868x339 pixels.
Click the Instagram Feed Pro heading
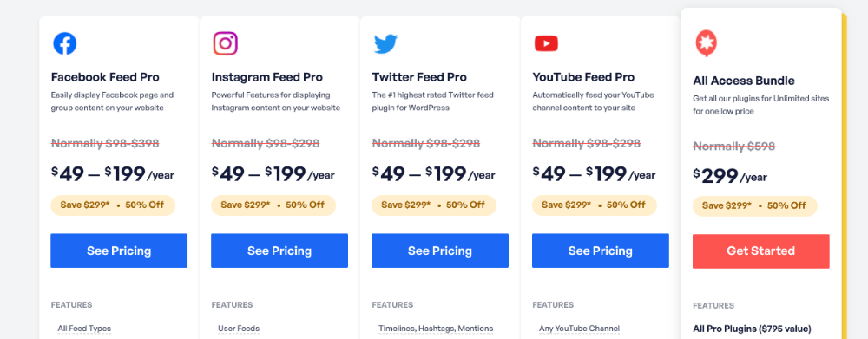pyautogui.click(x=266, y=77)
